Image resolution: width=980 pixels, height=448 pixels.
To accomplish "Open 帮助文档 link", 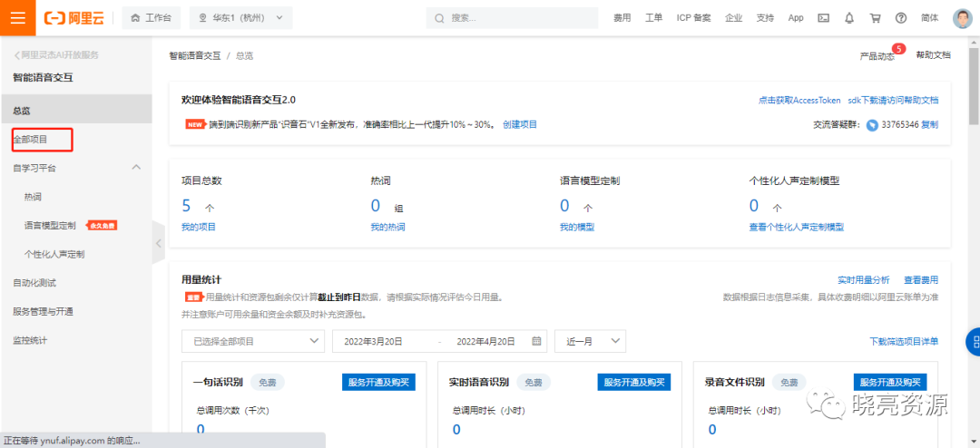I will (x=933, y=55).
